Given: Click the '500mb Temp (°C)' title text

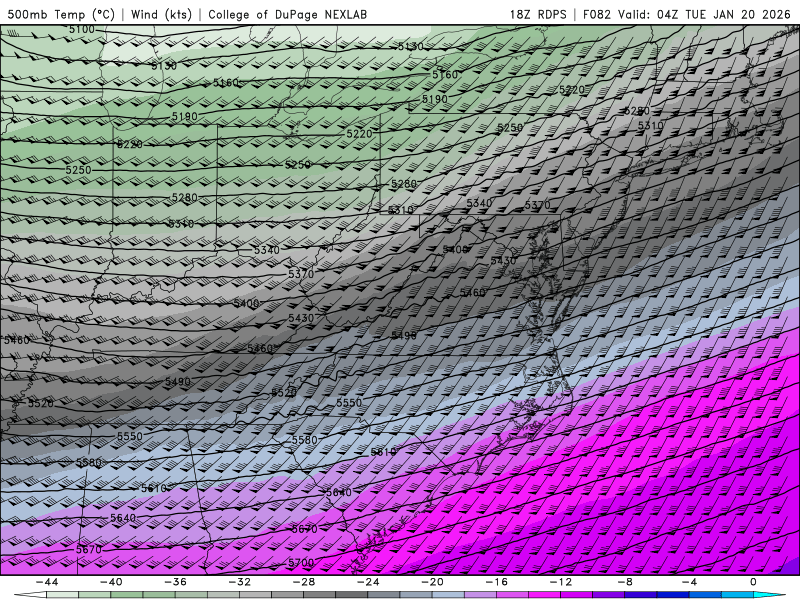Looking at the screenshot, I should (x=61, y=14).
